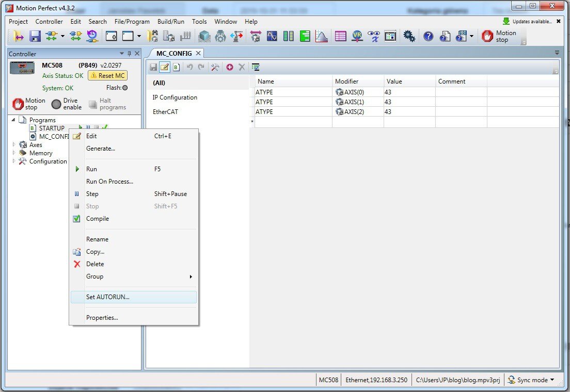Open the table viewer icon with pink grid

tap(340, 36)
